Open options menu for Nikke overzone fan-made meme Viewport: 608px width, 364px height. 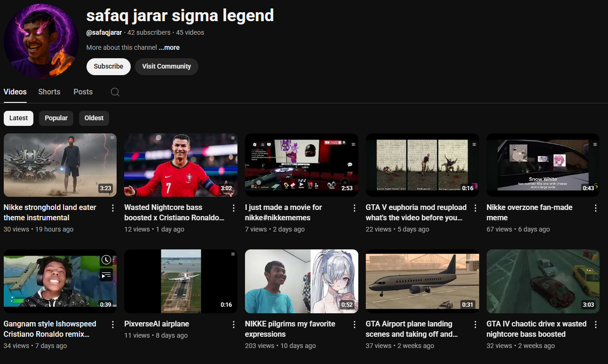596,208
